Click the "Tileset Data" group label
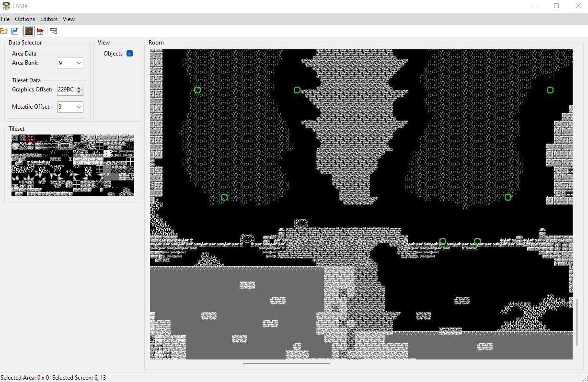The height and width of the screenshot is (382, 588). click(26, 80)
